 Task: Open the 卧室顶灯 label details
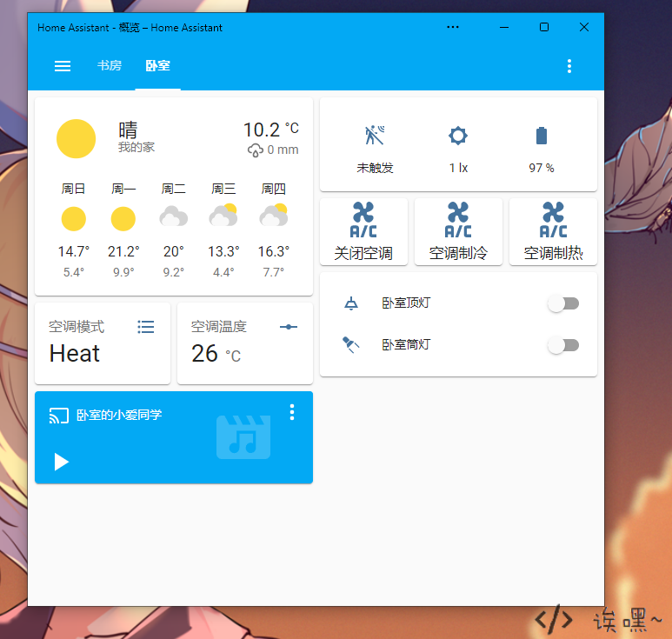click(x=406, y=303)
